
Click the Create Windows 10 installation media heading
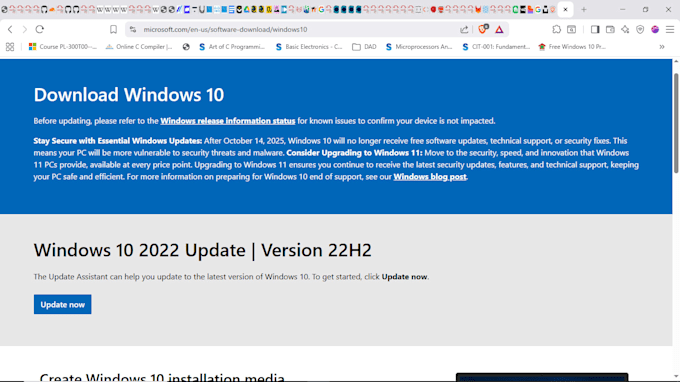tap(162, 377)
